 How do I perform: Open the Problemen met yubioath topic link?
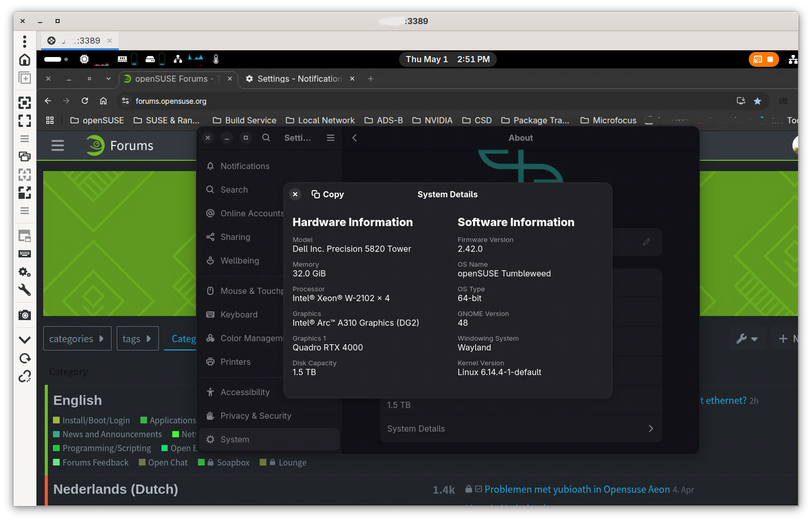click(577, 489)
